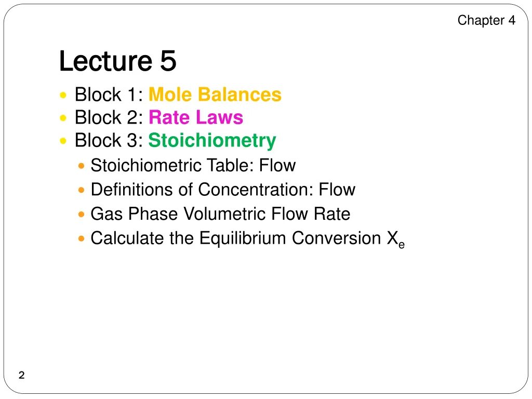532x399 pixels.
Task: Click the "Block 1:" label text
Action: click(x=109, y=95)
